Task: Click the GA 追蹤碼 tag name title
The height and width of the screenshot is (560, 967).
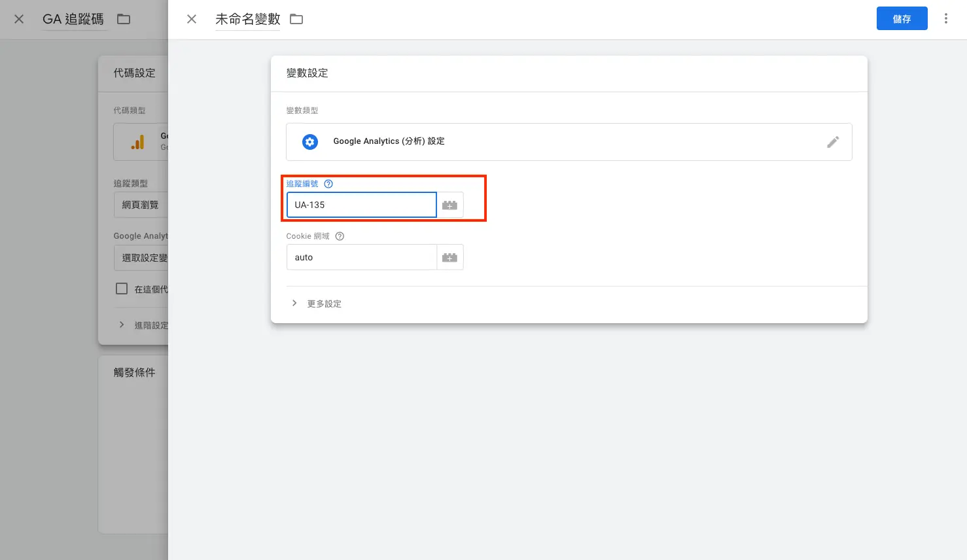Action: [x=73, y=20]
